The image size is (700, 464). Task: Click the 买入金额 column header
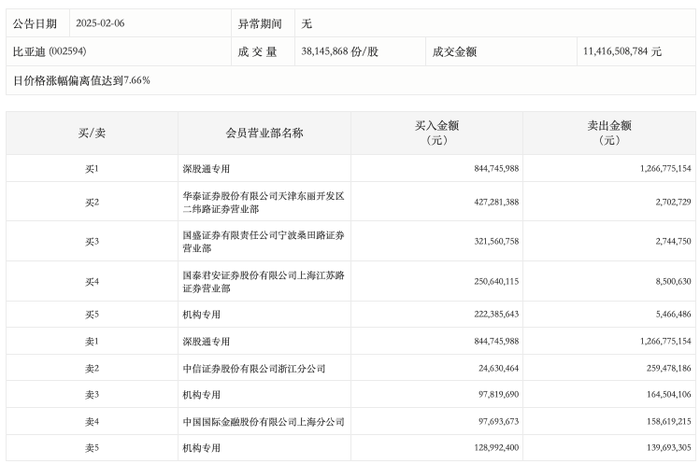pos(437,133)
